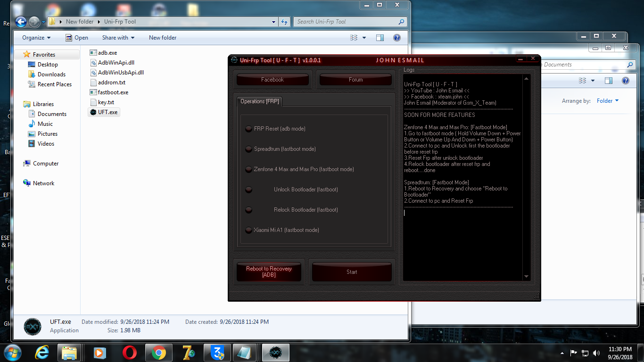
Task: Select fastboot.exe file
Action: [109, 92]
